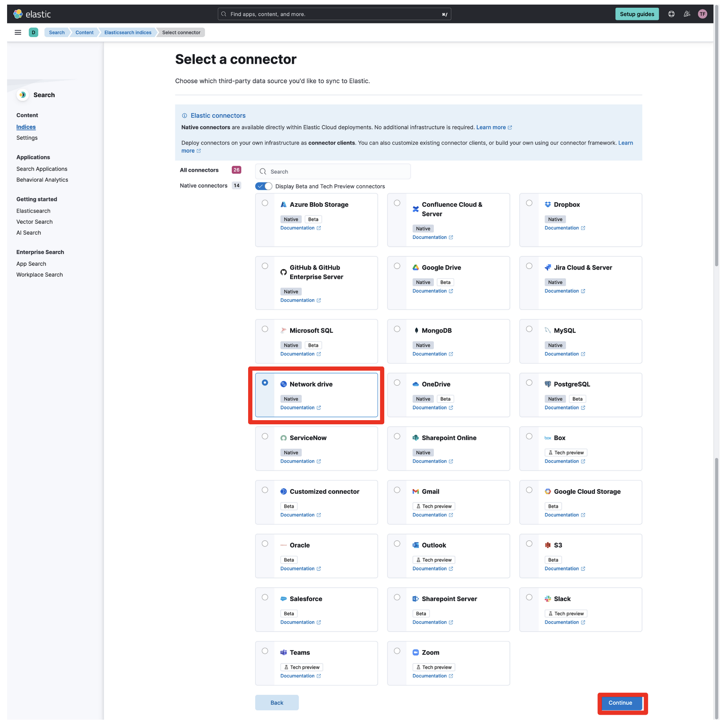This screenshot has height=728, width=726.
Task: Open the hamburger navigation menu
Action: [18, 32]
